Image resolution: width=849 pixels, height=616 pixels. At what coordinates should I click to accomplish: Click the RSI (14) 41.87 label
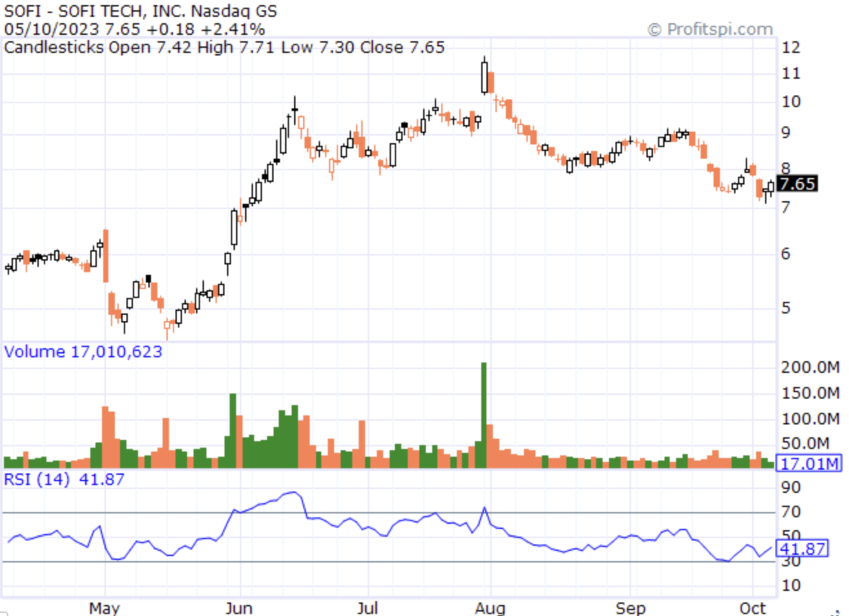coord(64,479)
